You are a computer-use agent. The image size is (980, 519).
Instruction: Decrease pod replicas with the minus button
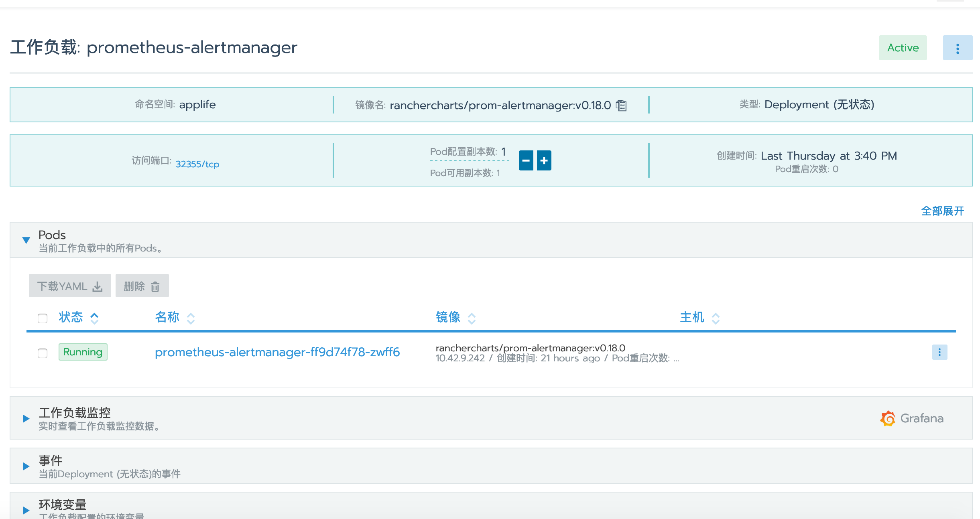[x=526, y=160]
